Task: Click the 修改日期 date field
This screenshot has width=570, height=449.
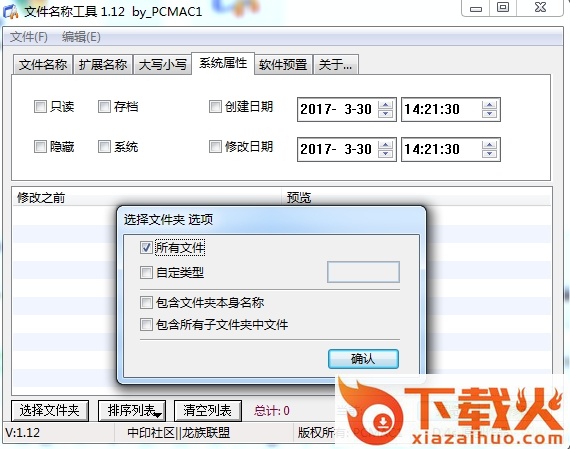Action: tap(346, 149)
